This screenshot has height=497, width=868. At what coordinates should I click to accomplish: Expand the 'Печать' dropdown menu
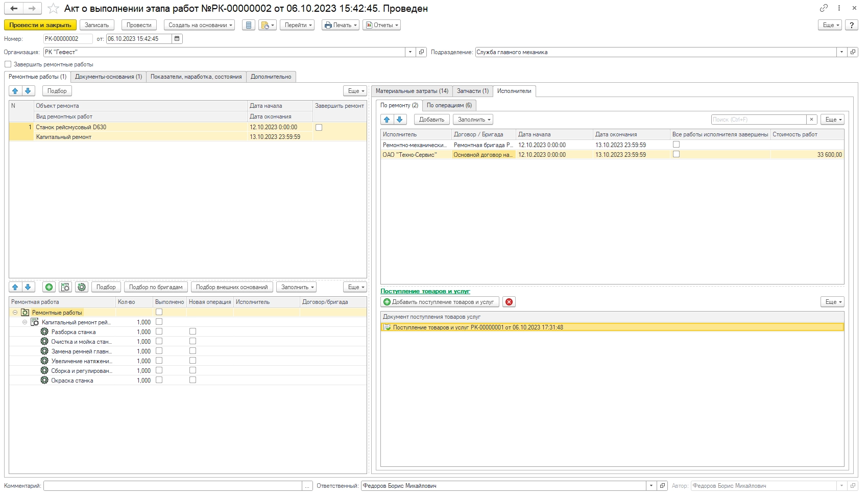coord(341,25)
